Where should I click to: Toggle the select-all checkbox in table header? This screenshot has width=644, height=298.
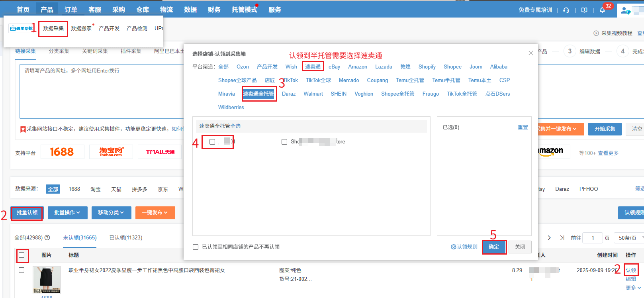(22, 255)
